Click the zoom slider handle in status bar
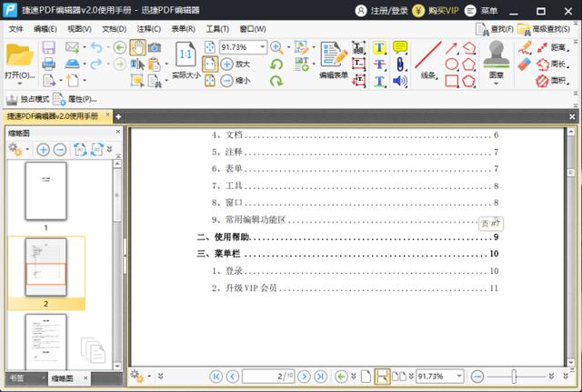Image resolution: width=582 pixels, height=392 pixels. coord(515,376)
